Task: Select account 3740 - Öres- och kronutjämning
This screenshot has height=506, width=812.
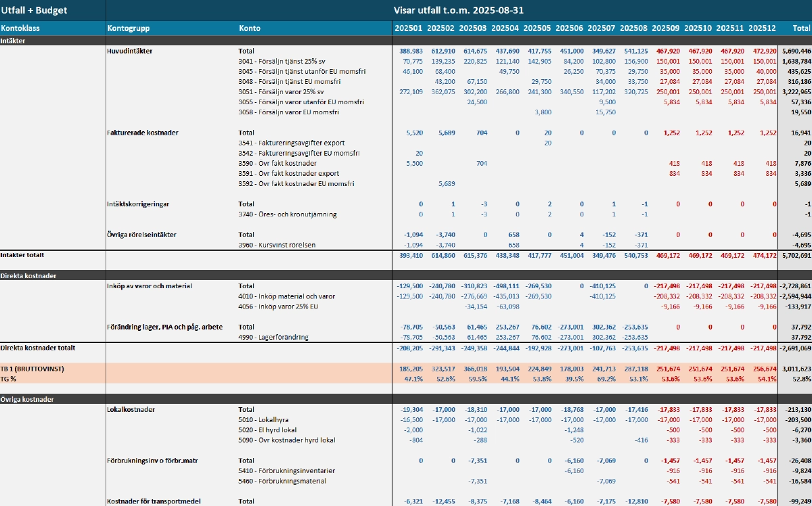Action: tap(288, 214)
